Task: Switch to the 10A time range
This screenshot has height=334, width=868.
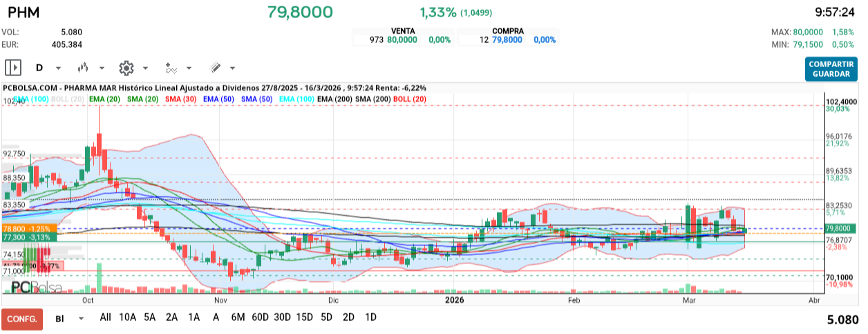Action: 128,318
